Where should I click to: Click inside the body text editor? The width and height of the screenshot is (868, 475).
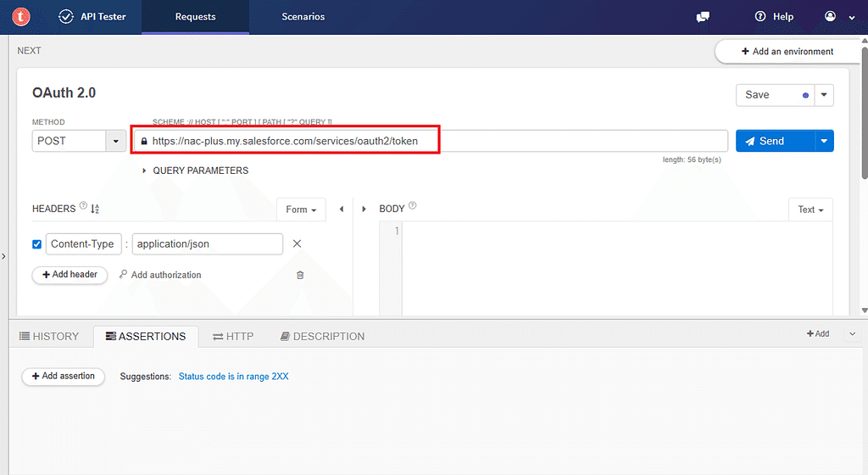tap(617, 269)
